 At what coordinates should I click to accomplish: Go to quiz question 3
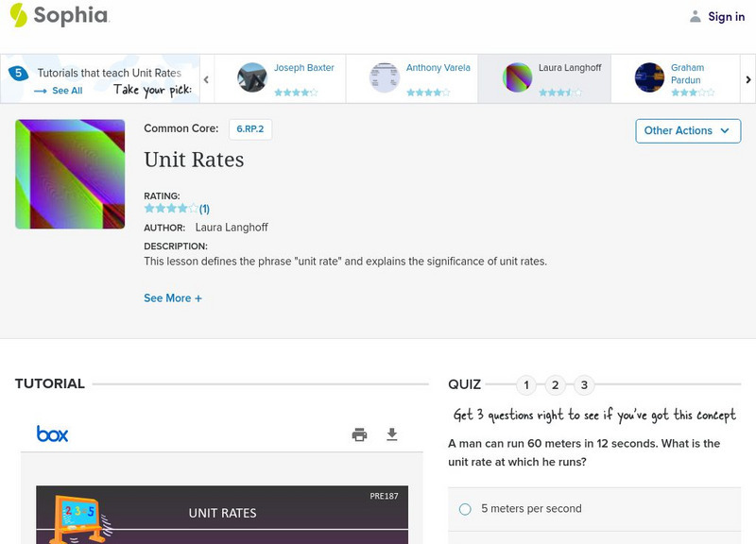(584, 385)
